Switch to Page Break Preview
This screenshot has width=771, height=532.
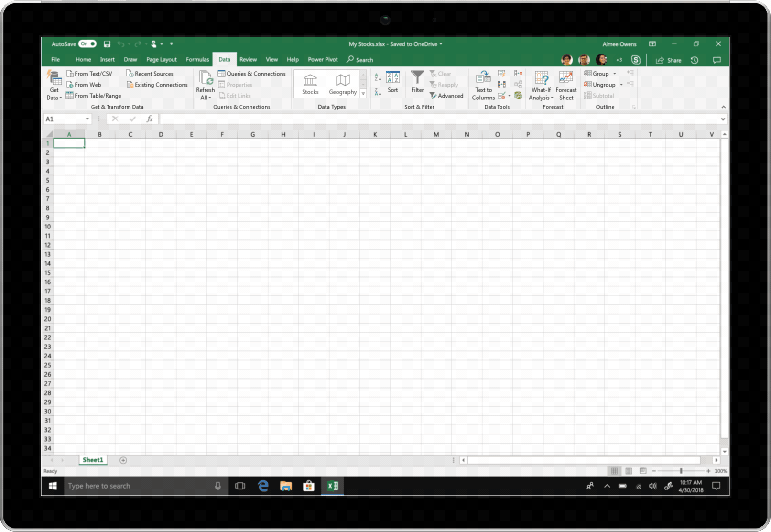643,471
